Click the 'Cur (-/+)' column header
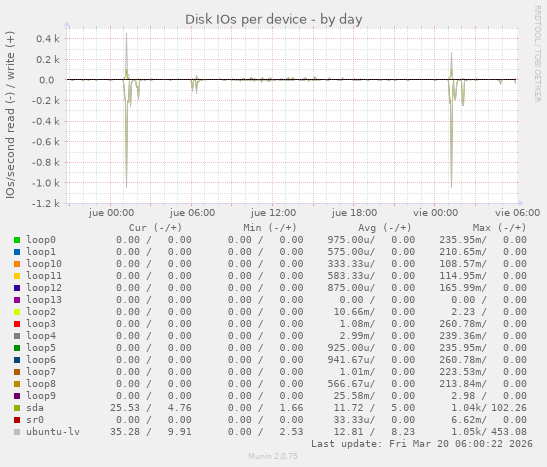 [x=155, y=228]
